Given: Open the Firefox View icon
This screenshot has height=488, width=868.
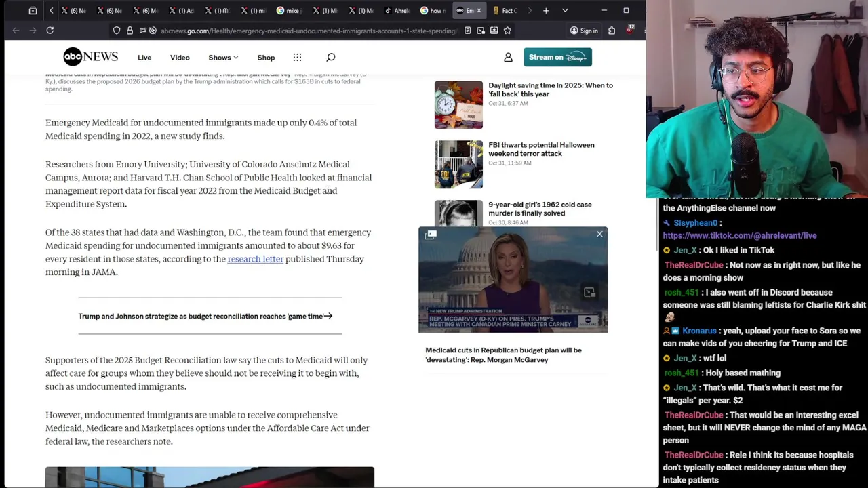Looking at the screenshot, I should click(x=33, y=11).
